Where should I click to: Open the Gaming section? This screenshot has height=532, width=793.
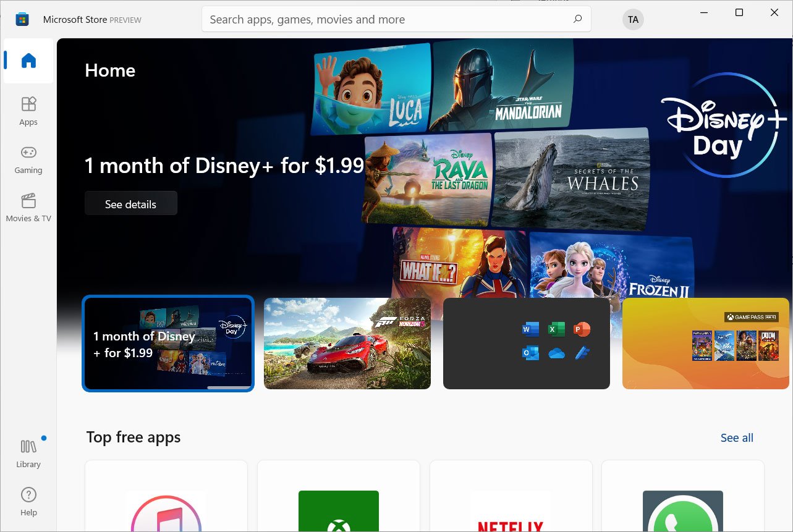tap(28, 160)
